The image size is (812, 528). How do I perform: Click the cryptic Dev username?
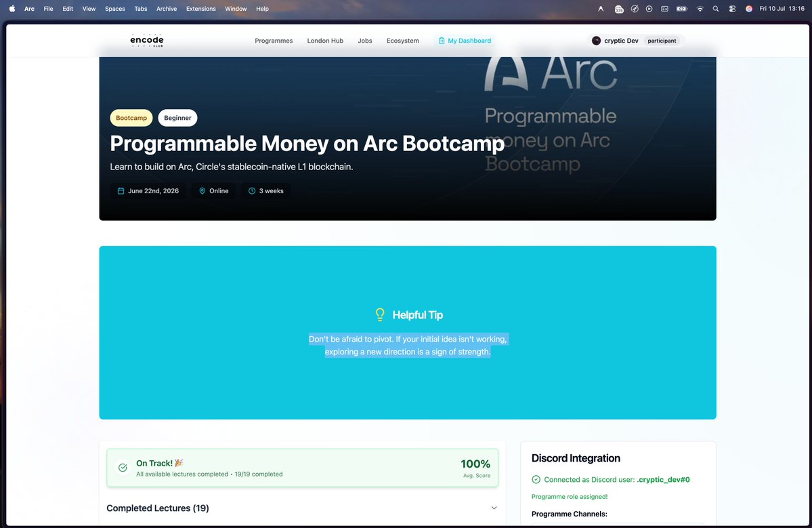coord(621,41)
